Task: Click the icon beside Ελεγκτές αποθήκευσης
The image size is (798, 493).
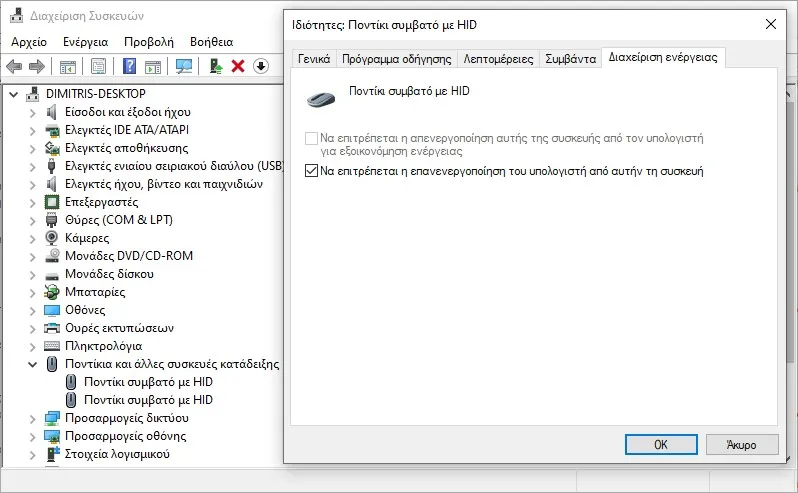Action: 52,148
